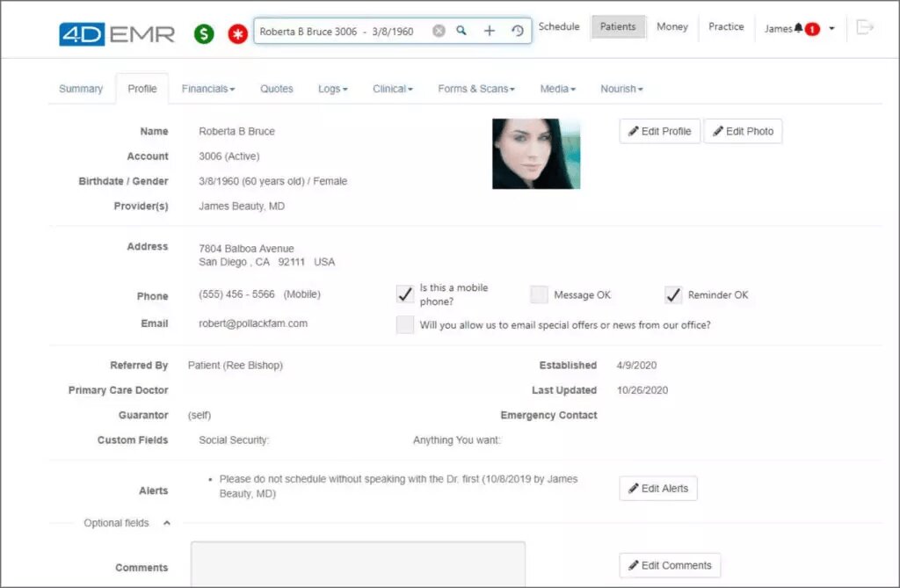
Task: Click the red asterisk icon
Action: tap(237, 34)
